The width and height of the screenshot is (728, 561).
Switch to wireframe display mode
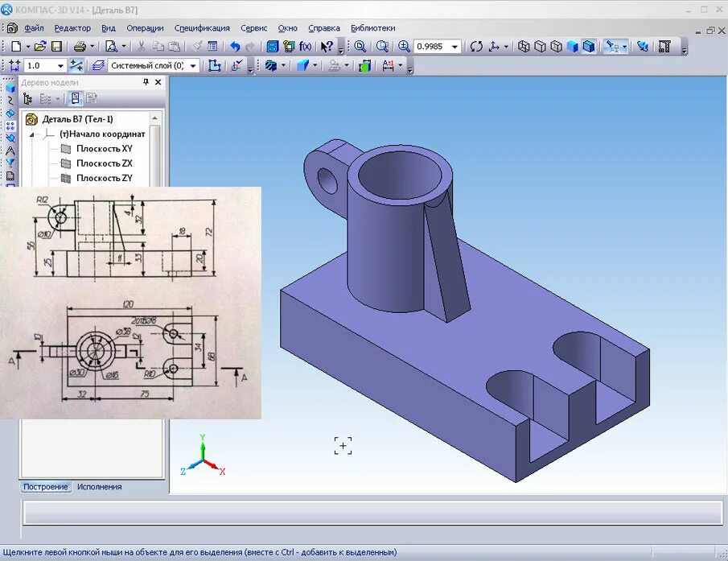pyautogui.click(x=524, y=47)
